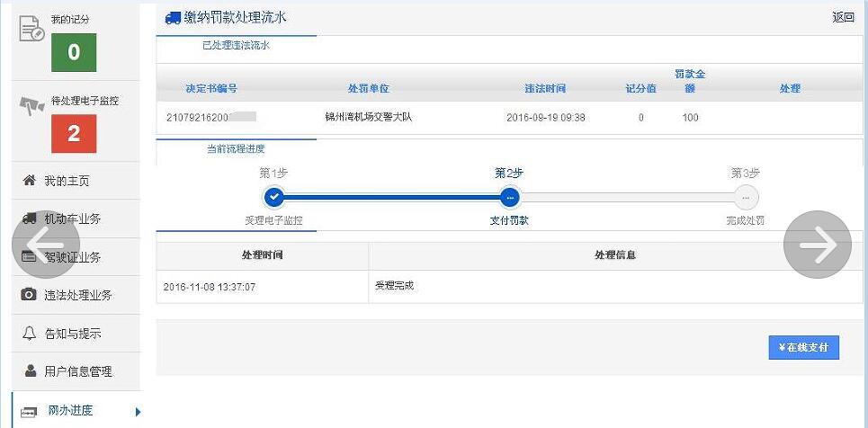Open the green 我的记分 score box

(x=74, y=52)
